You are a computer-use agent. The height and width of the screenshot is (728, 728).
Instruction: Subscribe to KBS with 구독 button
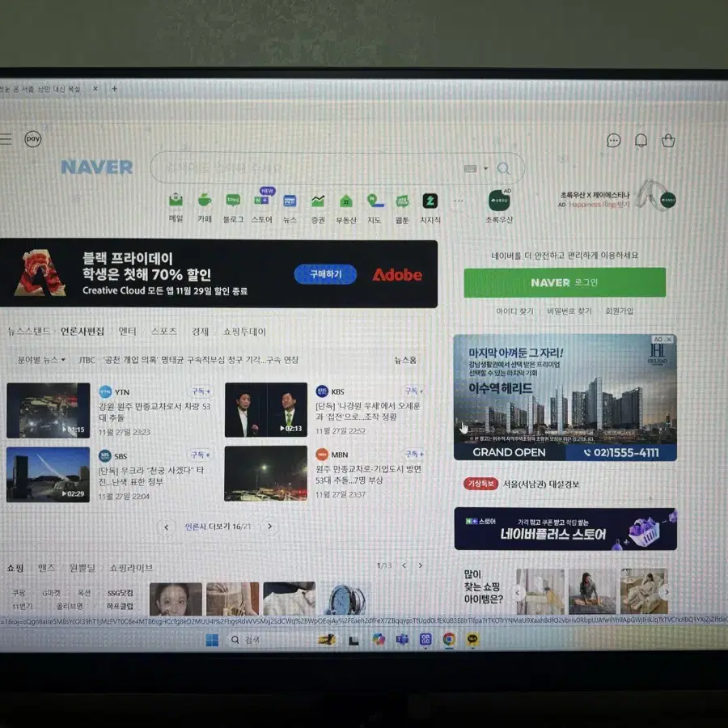[413, 391]
